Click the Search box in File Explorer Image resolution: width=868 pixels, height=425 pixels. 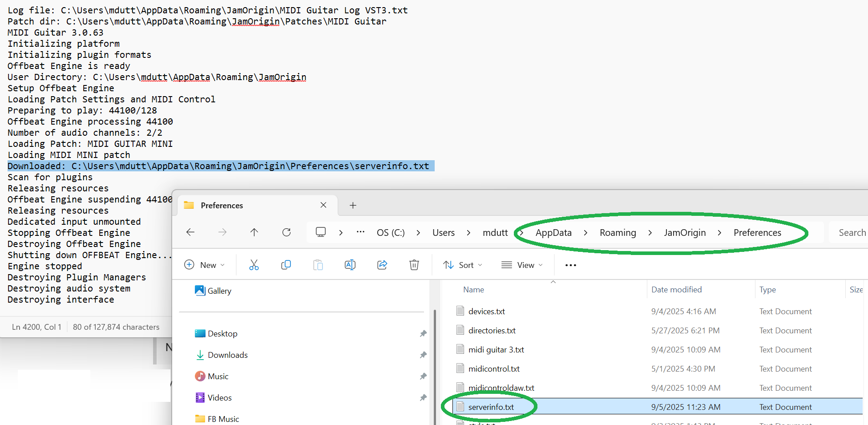pyautogui.click(x=848, y=232)
